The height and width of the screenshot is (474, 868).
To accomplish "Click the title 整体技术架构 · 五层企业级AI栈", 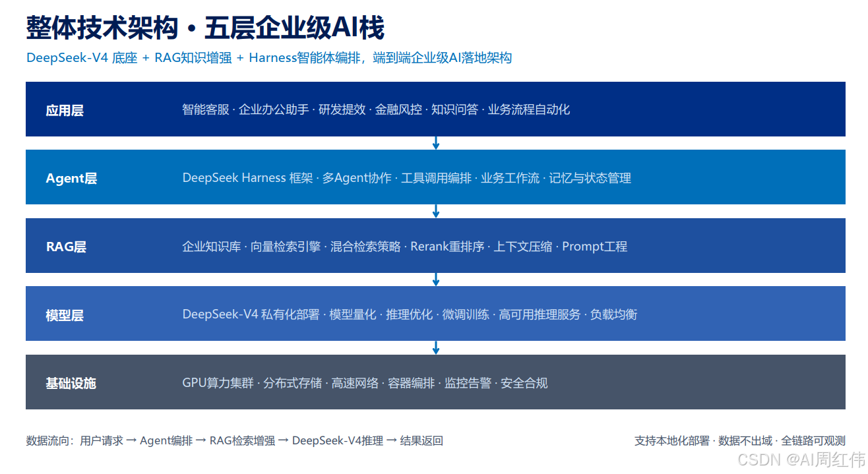I will click(x=205, y=28).
